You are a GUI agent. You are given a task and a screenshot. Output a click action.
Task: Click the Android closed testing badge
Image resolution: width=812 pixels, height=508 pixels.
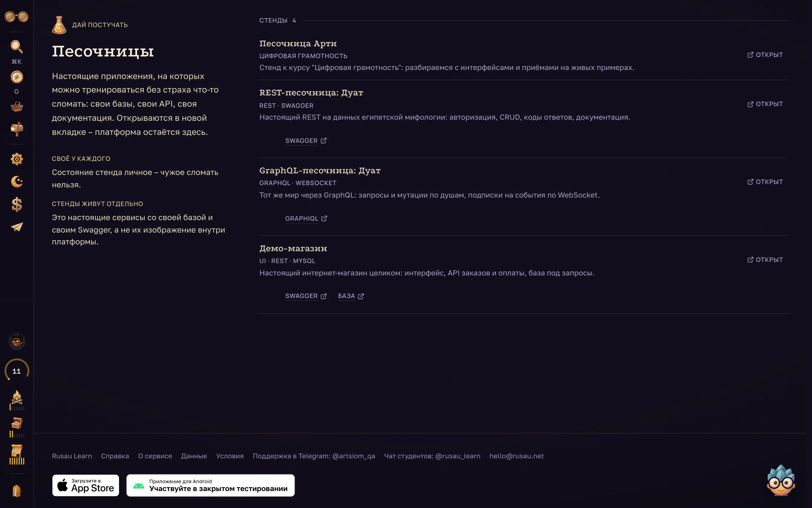(210, 485)
